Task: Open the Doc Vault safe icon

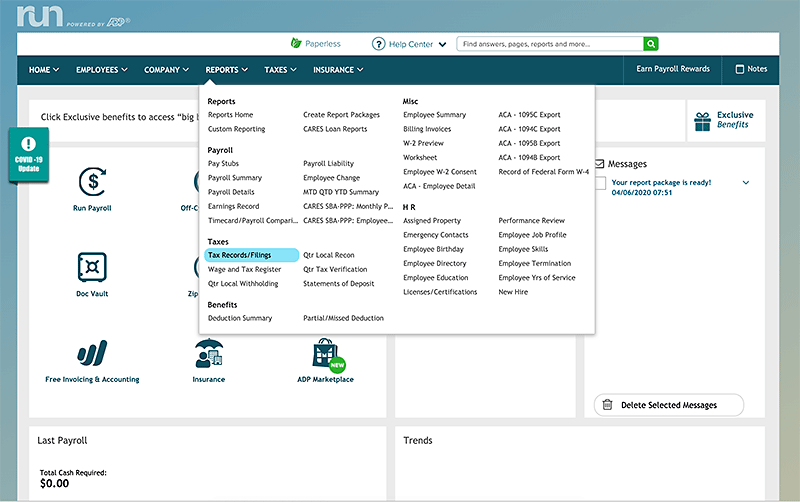Action: 92,267
